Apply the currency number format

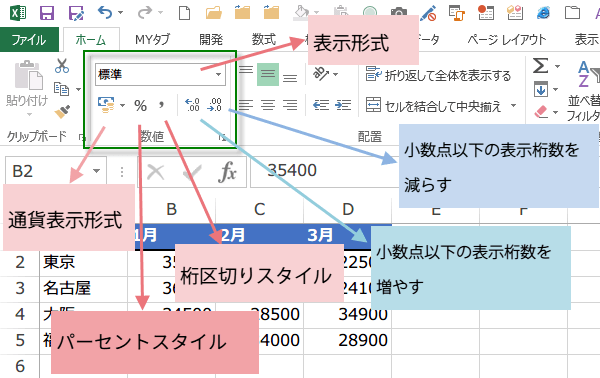point(106,105)
